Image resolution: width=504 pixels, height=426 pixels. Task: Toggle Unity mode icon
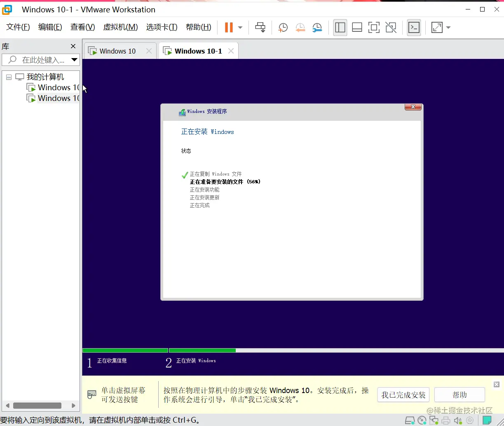pyautogui.click(x=391, y=28)
